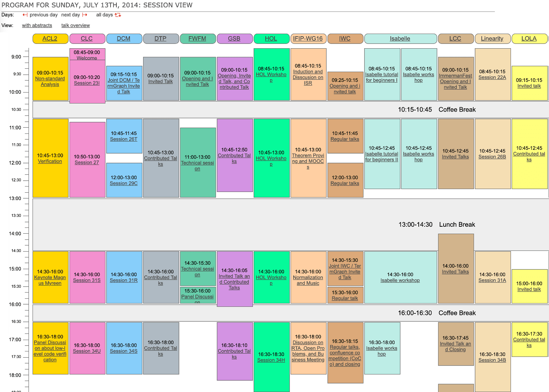Open Session 26T link
This screenshot has width=549, height=392.
coord(124,139)
